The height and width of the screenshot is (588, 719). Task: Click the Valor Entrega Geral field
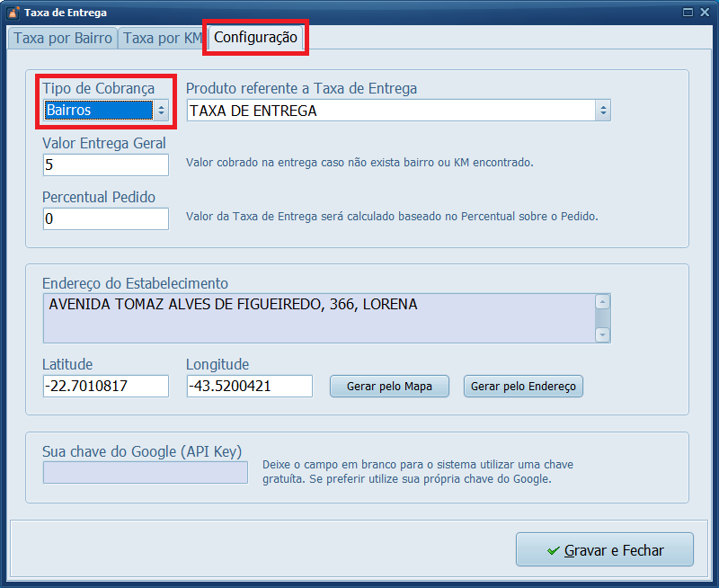[105, 165]
